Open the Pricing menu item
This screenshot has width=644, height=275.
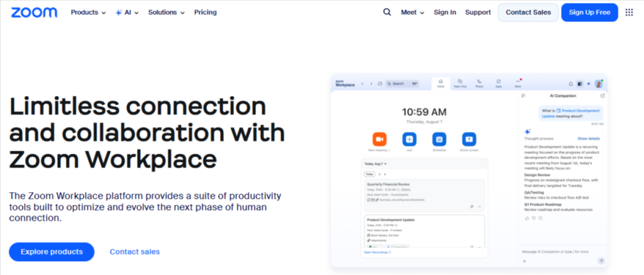[206, 13]
